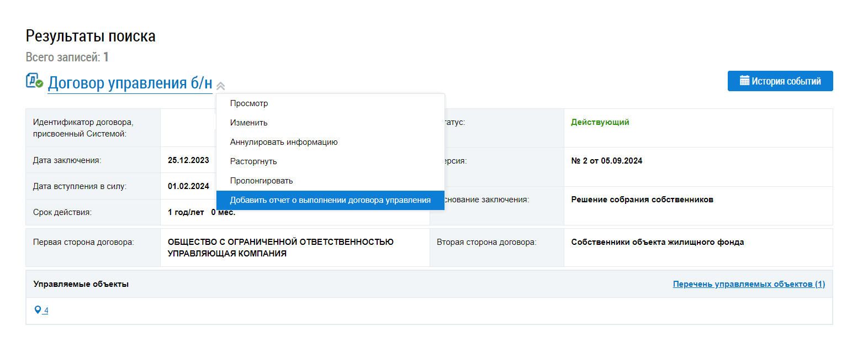Select Аннулировать информацию menu entry
The width and height of the screenshot is (868, 341).
coord(284,142)
